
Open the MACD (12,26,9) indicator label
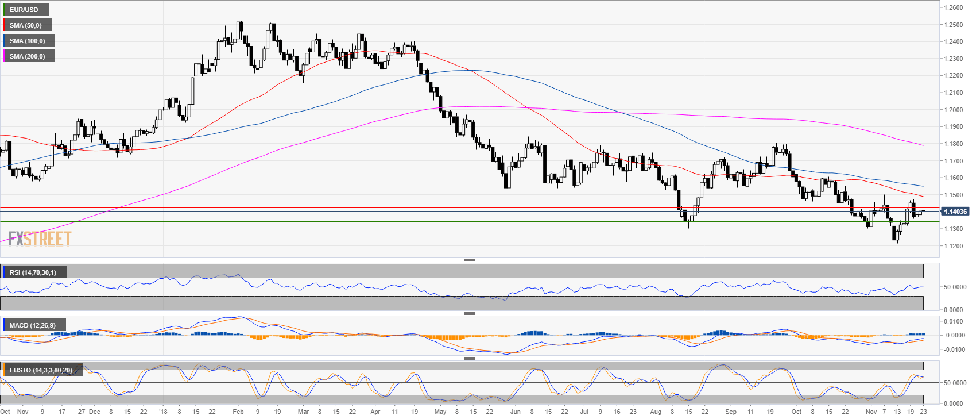[33, 325]
